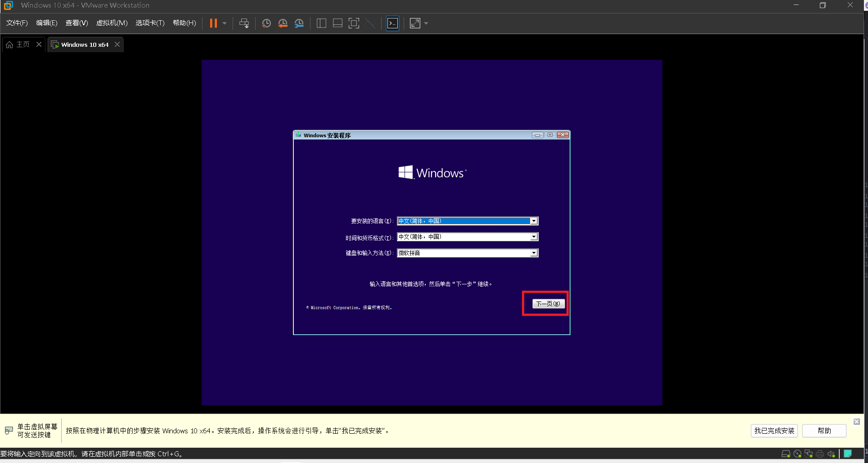Click the 帮助 button in the info bar

[824, 431]
